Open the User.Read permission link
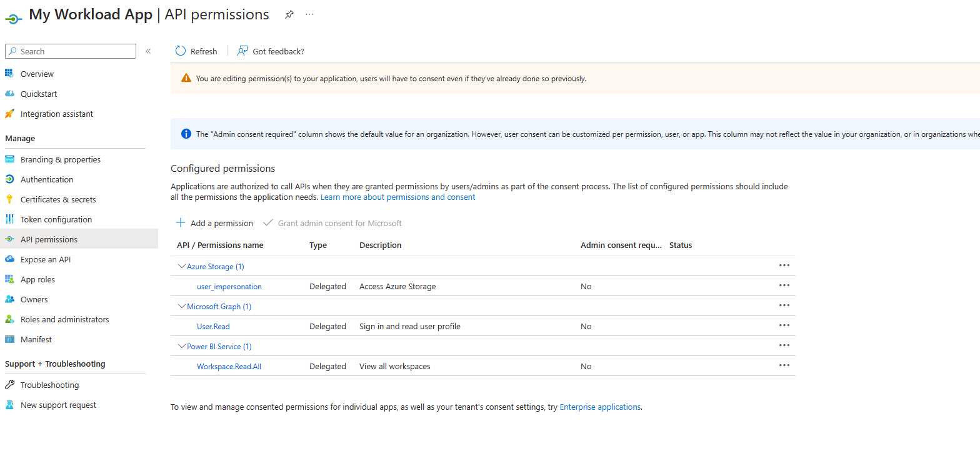This screenshot has width=980, height=456. coord(213,326)
